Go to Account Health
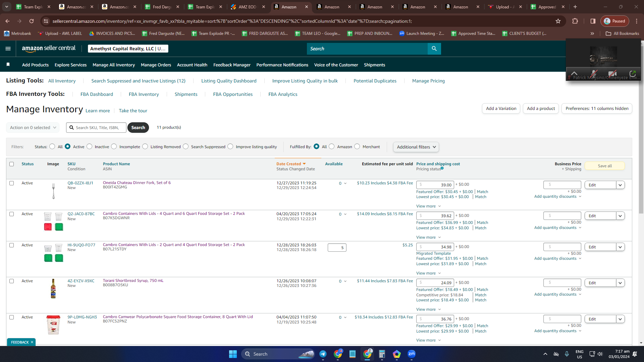Viewport: 644px width, 362px height. (x=192, y=65)
